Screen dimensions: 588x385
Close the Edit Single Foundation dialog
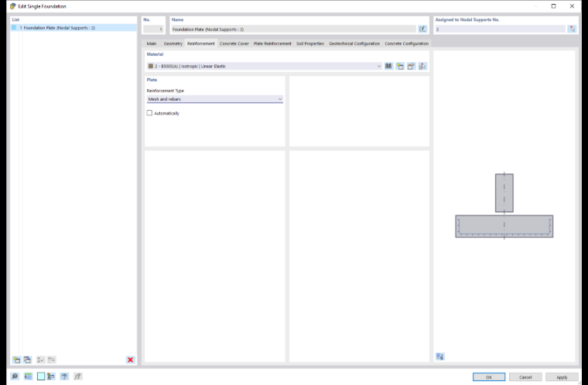click(x=572, y=6)
